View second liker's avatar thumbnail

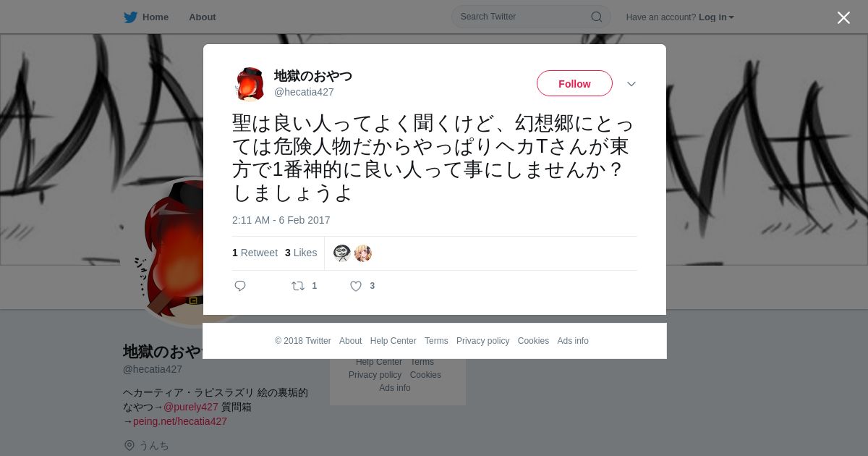click(x=363, y=253)
